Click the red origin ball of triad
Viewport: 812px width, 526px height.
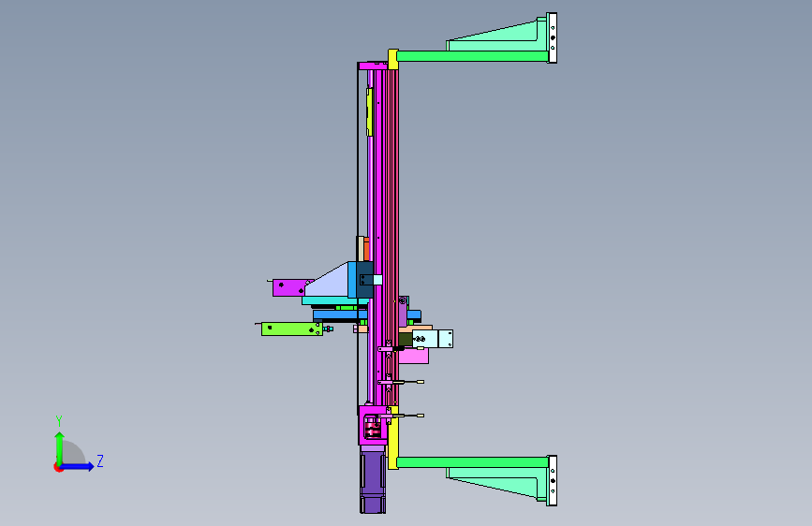pyautogui.click(x=58, y=467)
